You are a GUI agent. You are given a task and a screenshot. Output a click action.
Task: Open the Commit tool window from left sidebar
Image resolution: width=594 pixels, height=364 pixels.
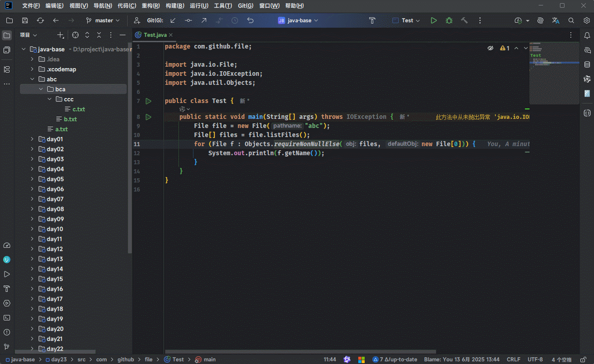(7, 50)
